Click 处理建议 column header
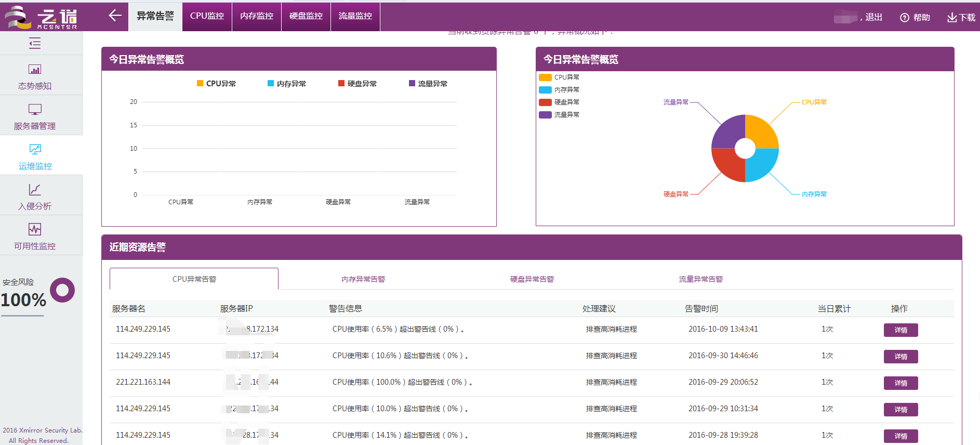The height and width of the screenshot is (445, 980). click(599, 309)
